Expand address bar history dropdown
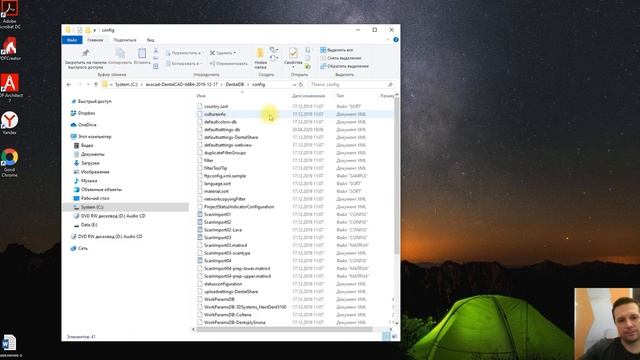Screen dimensions: 640x360 click(294, 84)
